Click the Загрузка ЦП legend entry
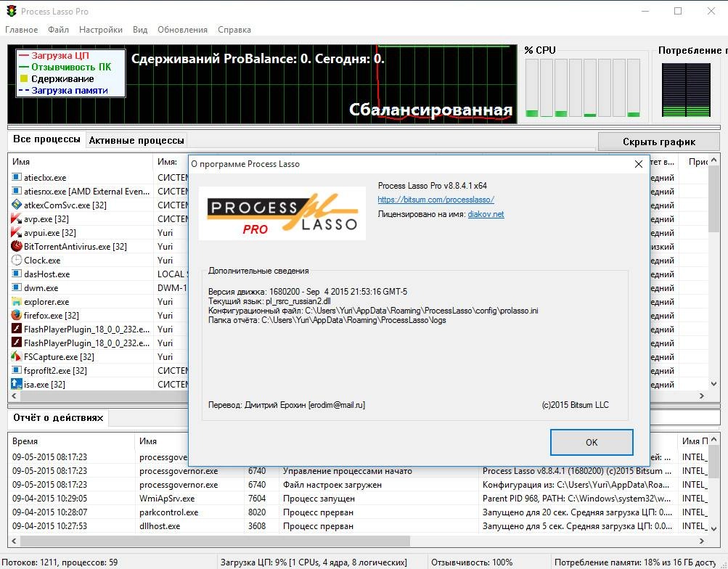Screen dimensions: 728x569 (x=54, y=55)
